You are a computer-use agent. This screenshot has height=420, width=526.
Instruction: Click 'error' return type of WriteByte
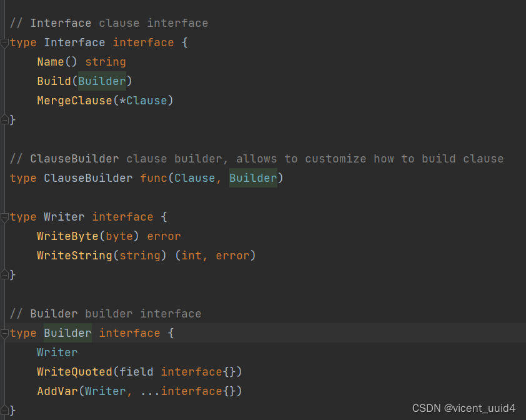(x=164, y=236)
